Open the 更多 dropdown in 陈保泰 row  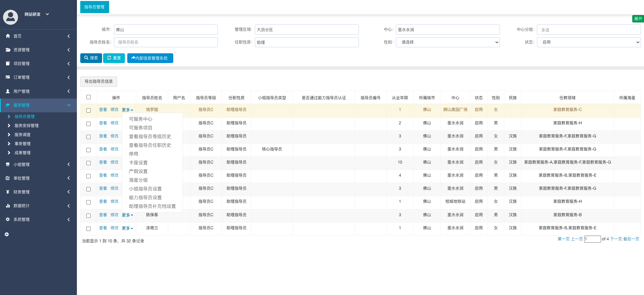pyautogui.click(x=127, y=215)
